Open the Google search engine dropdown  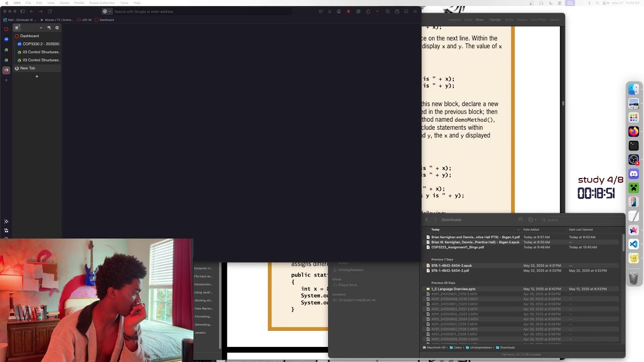(x=107, y=11)
